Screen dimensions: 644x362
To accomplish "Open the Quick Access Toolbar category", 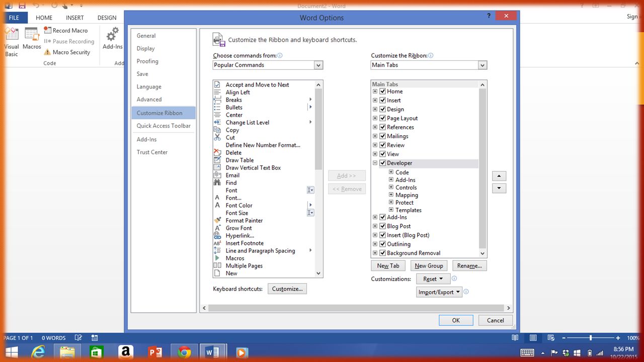I will pos(164,126).
